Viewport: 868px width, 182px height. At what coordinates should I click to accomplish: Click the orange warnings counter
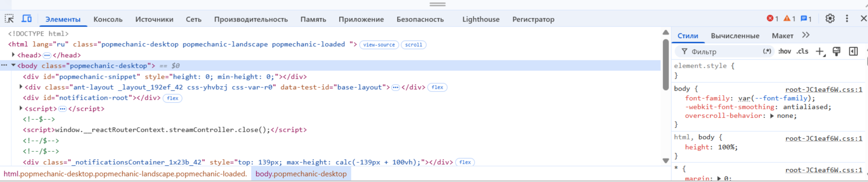789,19
